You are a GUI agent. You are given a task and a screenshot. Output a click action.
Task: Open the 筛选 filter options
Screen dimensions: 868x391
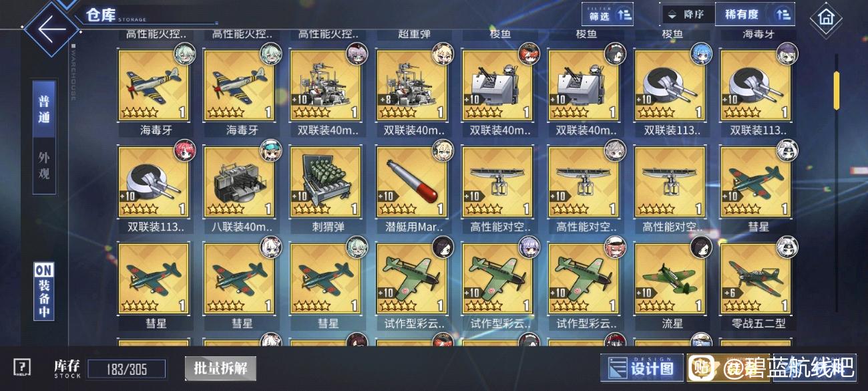[x=608, y=14]
